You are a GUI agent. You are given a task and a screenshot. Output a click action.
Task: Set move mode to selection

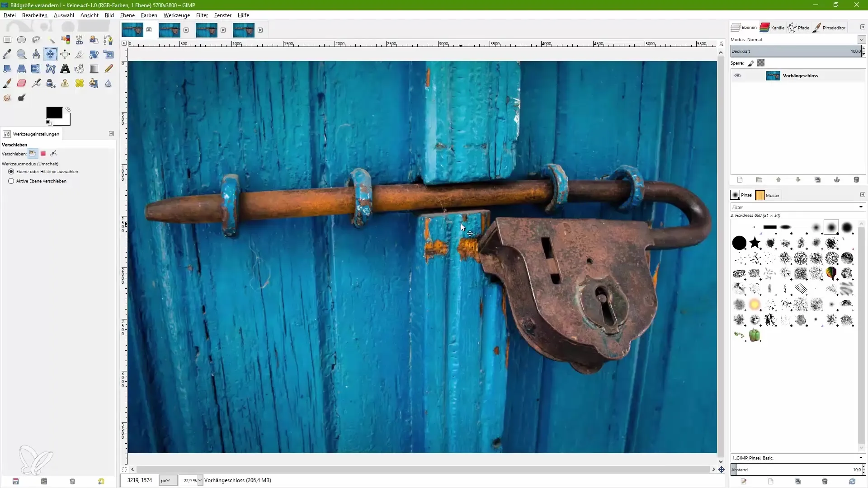pyautogui.click(x=43, y=154)
